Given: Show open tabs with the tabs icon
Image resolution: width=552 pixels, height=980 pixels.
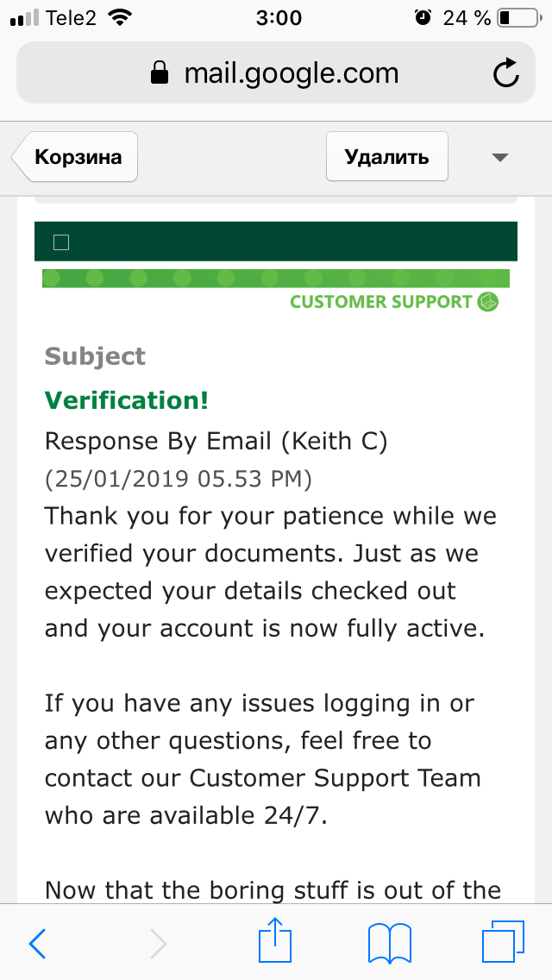Looking at the screenshot, I should [503, 941].
